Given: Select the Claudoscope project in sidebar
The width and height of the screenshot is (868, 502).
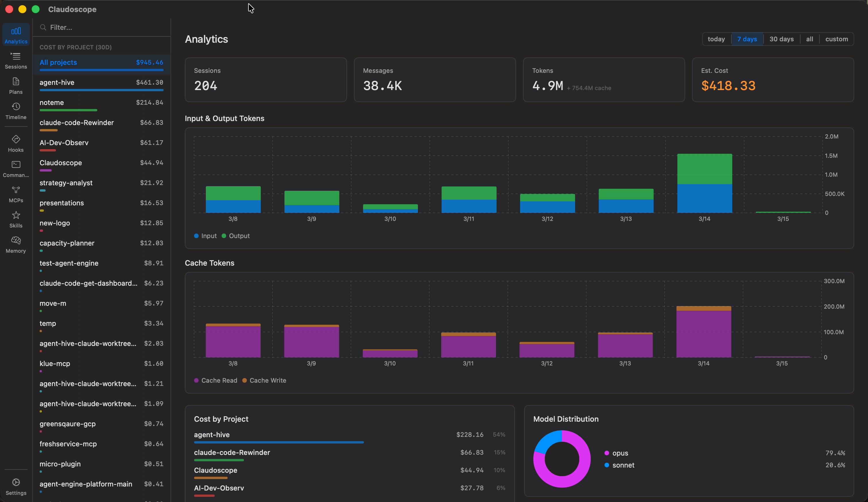Looking at the screenshot, I should click(x=102, y=165).
